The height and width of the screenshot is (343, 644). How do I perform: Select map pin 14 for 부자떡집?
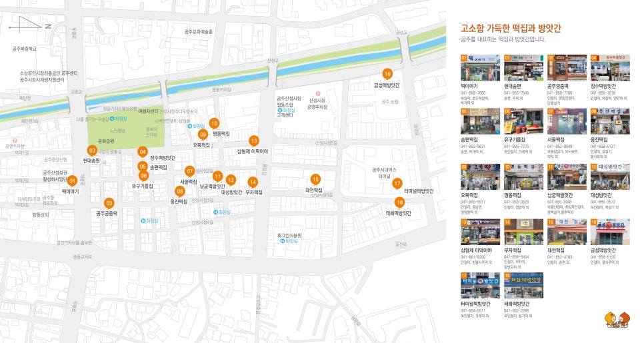(x=253, y=182)
